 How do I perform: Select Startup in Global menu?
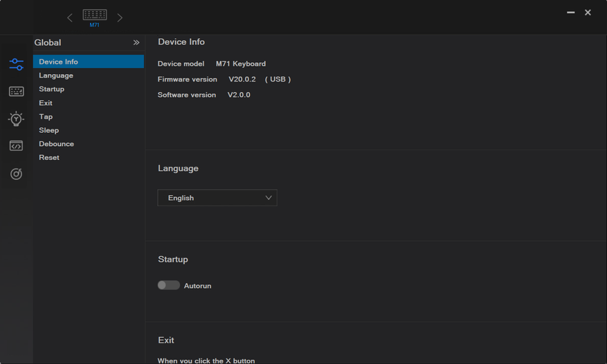[x=51, y=89]
